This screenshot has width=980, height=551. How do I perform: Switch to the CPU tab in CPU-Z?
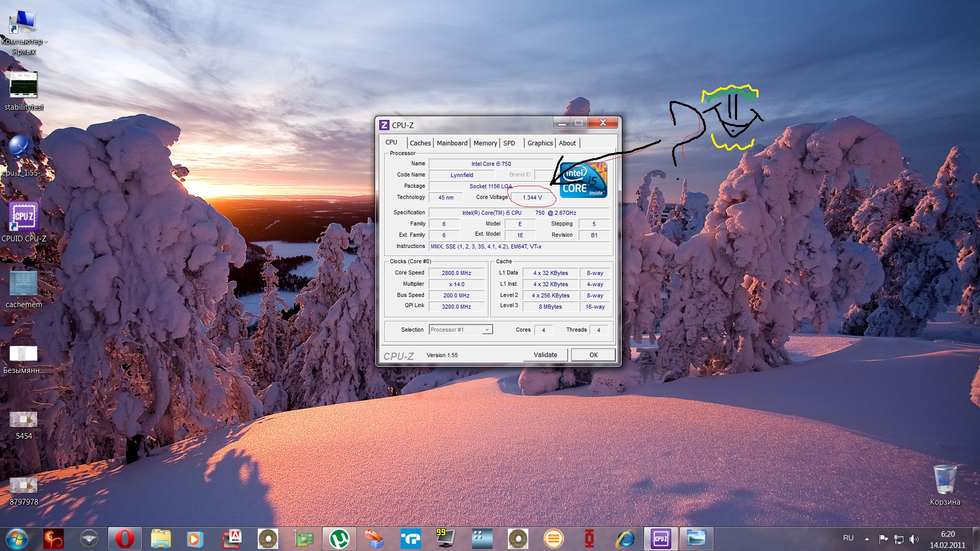point(391,142)
